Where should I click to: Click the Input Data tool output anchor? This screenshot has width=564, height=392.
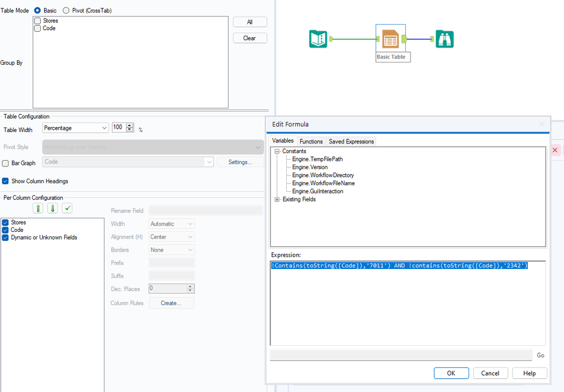click(331, 39)
